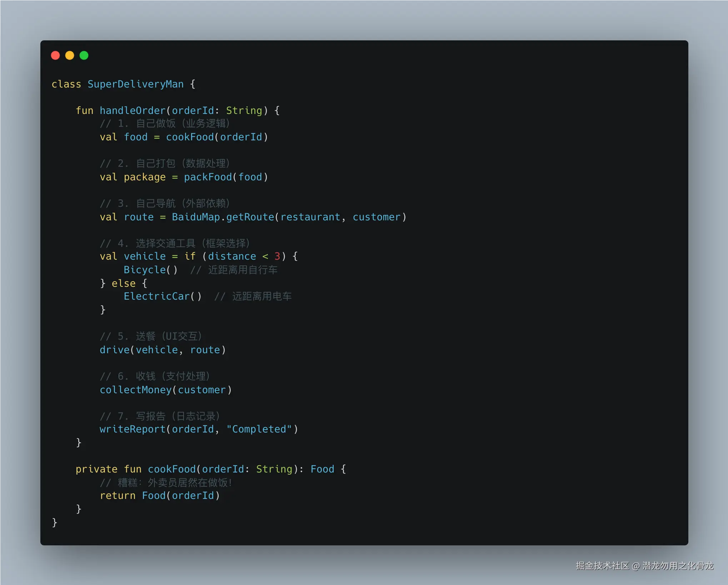Screen dimensions: 728x585
Task: Click the yellow minimize window dot
Action: point(70,55)
